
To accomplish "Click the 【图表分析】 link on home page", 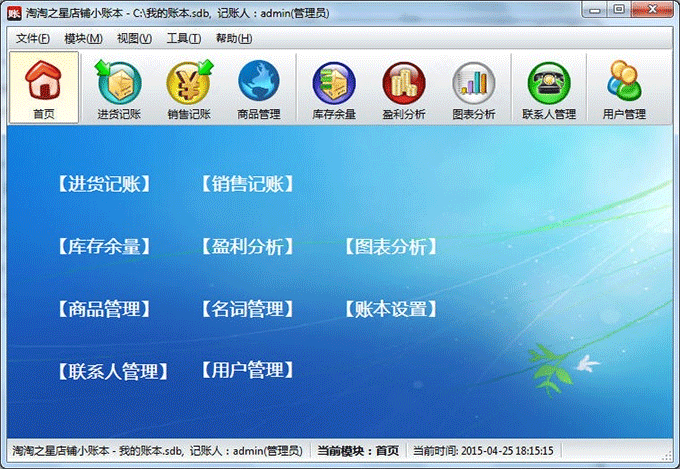I will 391,246.
